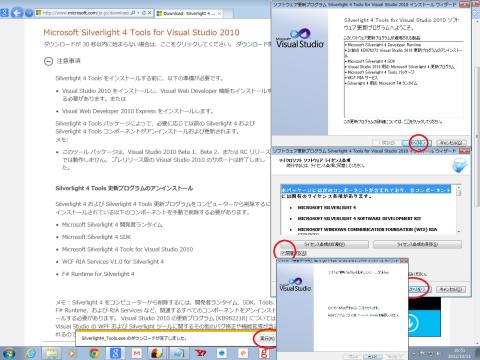Collapse the 注意事項 section circle toggle
Screen dimensions: 480x360
(48, 61)
